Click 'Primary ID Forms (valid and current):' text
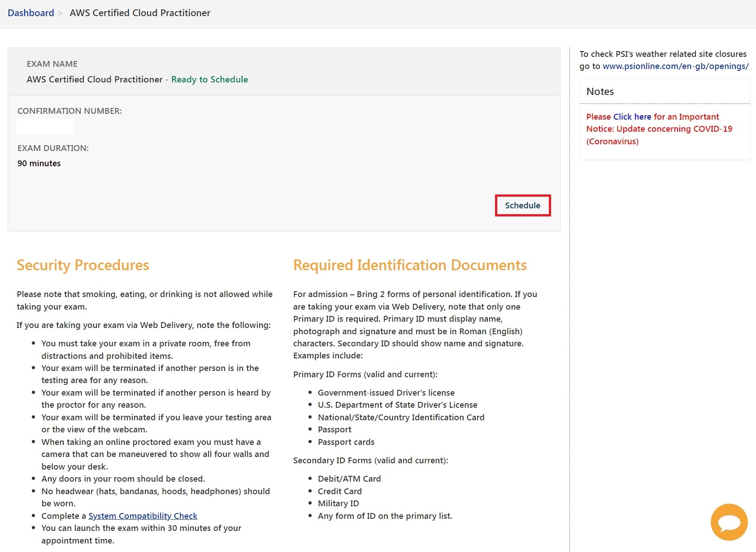This screenshot has width=756, height=552. (x=365, y=374)
